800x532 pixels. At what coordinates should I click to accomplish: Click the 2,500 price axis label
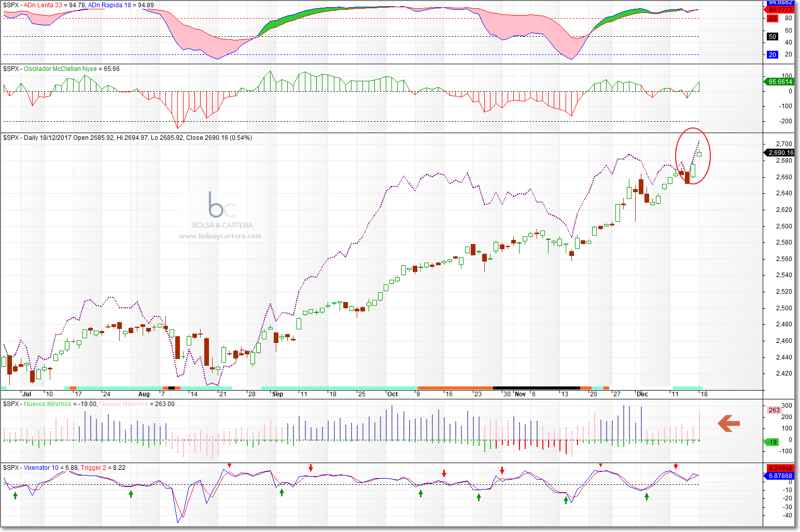click(784, 308)
